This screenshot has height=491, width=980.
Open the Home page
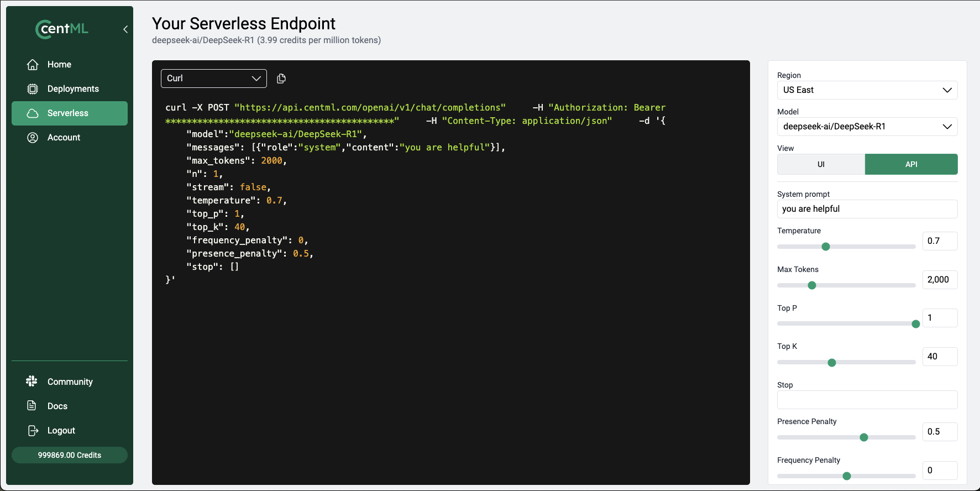point(70,65)
